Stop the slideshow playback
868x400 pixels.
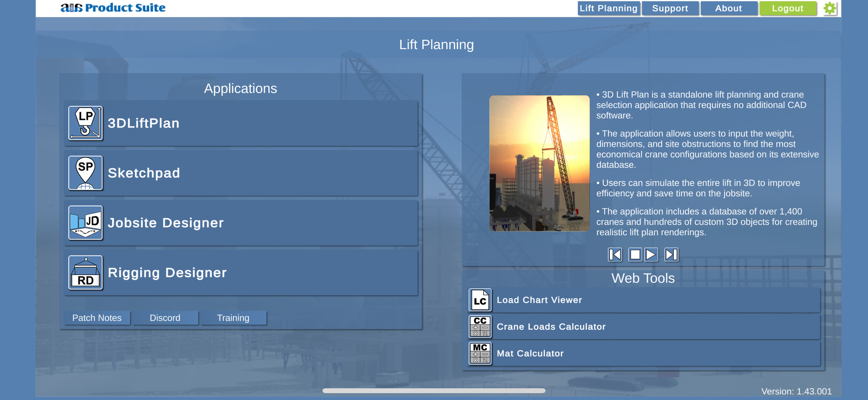point(636,255)
